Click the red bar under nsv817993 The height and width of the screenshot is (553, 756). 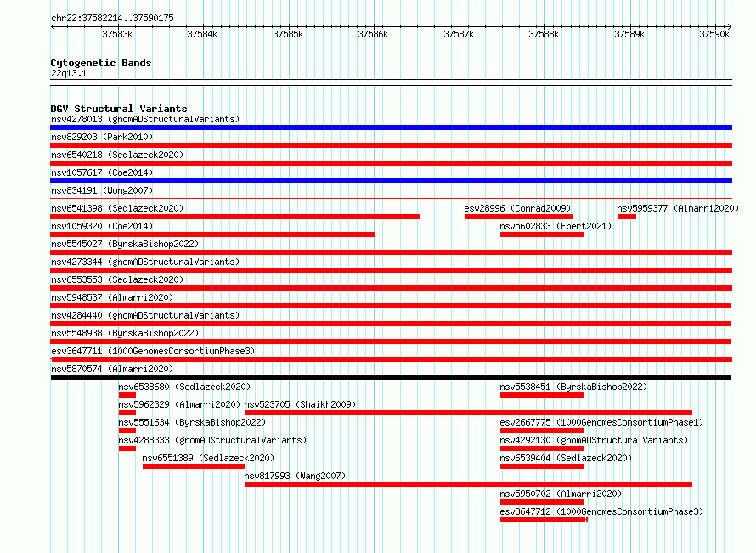point(468,484)
